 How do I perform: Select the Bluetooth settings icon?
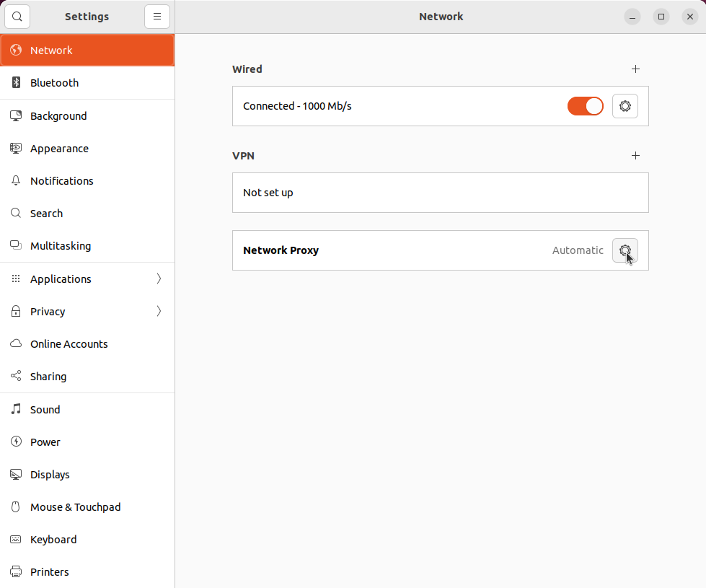(x=15, y=82)
